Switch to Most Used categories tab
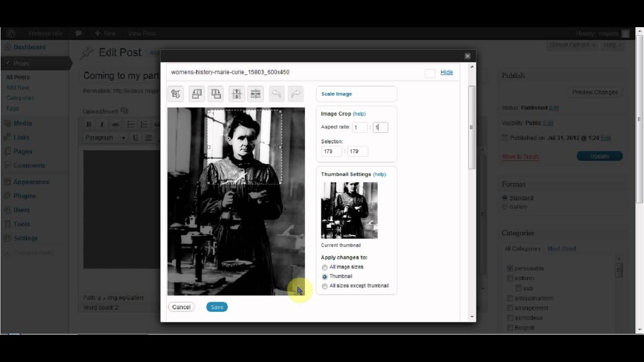 (x=561, y=249)
